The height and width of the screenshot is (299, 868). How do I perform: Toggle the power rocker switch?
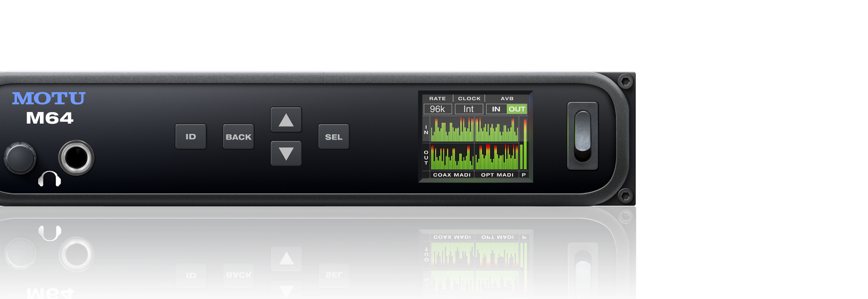click(582, 135)
